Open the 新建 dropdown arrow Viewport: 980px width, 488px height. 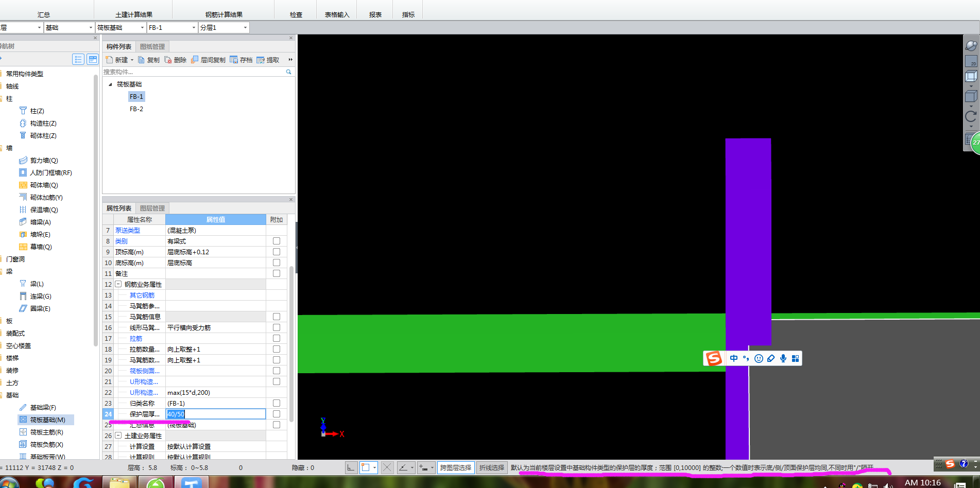coord(132,60)
